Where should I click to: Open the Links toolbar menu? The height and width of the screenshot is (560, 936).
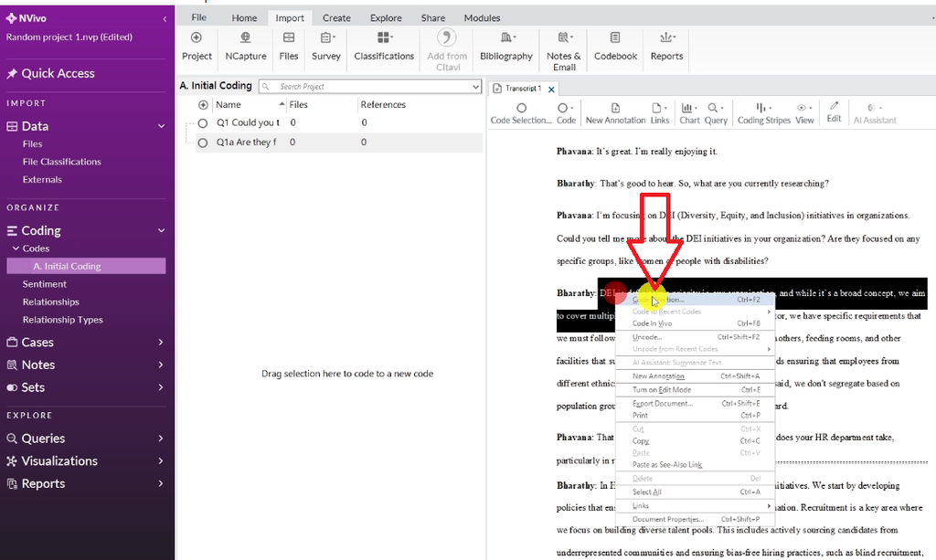(660, 113)
